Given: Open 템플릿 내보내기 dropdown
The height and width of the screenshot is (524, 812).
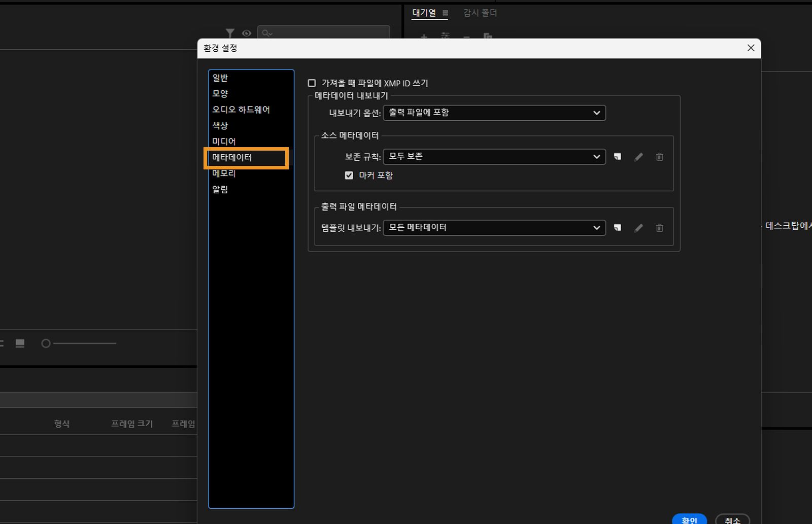Looking at the screenshot, I should pos(494,228).
